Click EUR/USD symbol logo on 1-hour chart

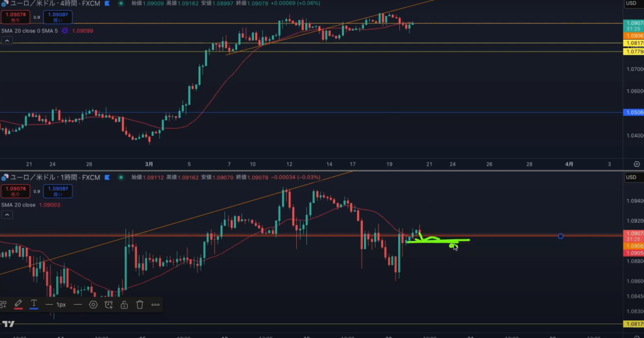click(x=5, y=177)
